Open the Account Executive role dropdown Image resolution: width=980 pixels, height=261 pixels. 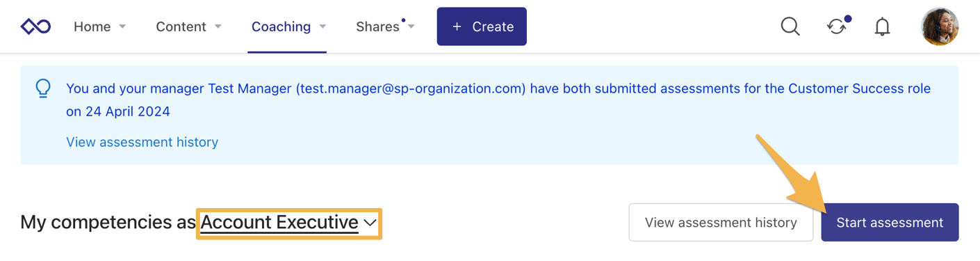[289, 223]
